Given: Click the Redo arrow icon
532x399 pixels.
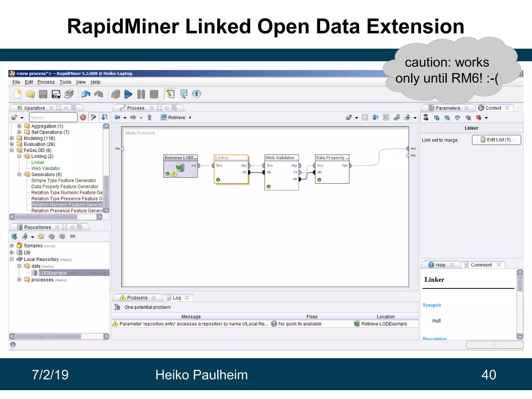Looking at the screenshot, I should [x=98, y=94].
